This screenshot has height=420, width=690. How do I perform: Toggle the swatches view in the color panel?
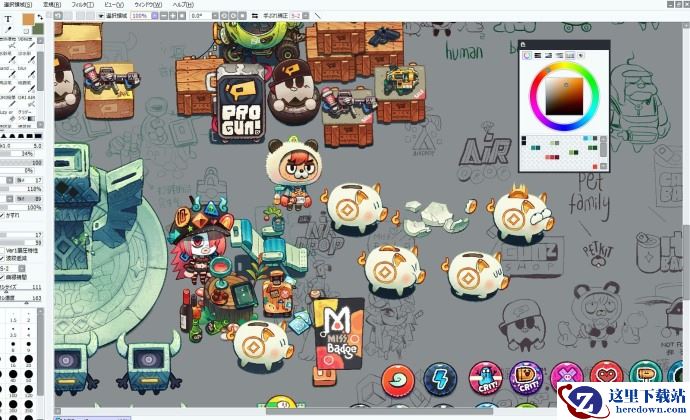pyautogui.click(x=570, y=55)
